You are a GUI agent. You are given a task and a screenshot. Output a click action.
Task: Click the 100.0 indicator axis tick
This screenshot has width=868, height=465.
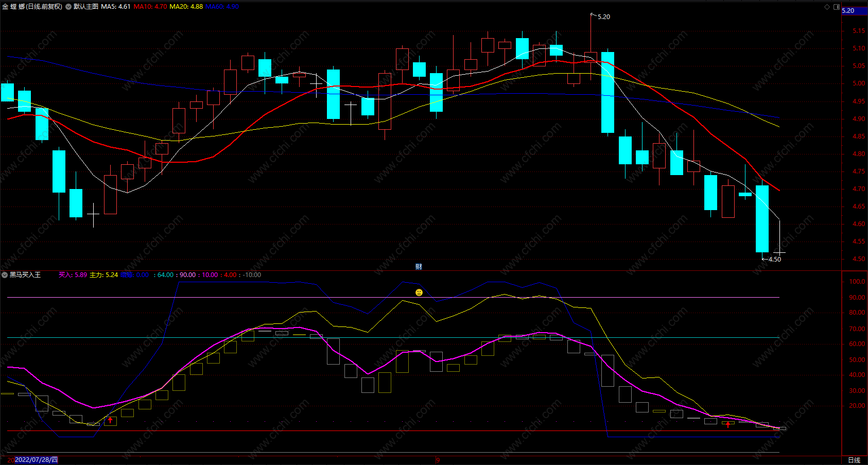tap(857, 282)
